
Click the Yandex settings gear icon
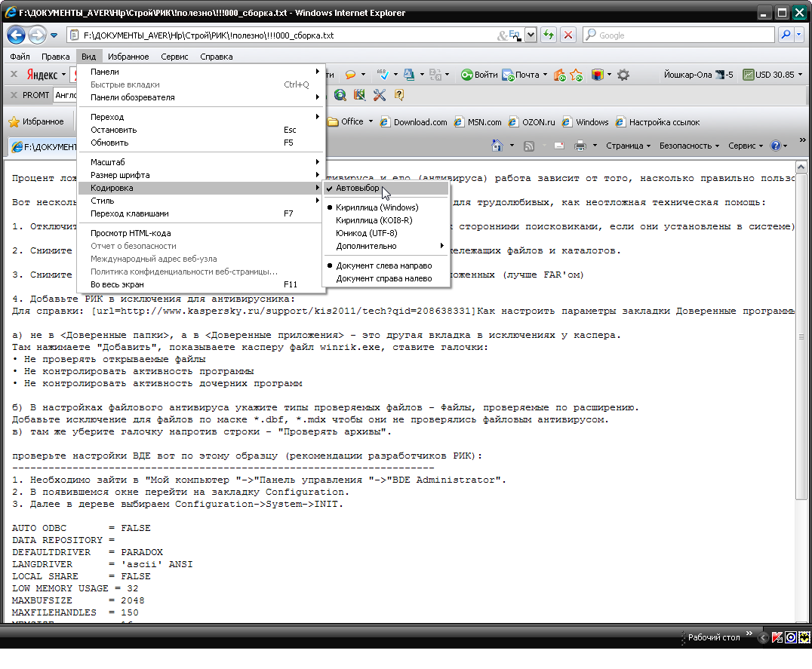click(x=623, y=75)
